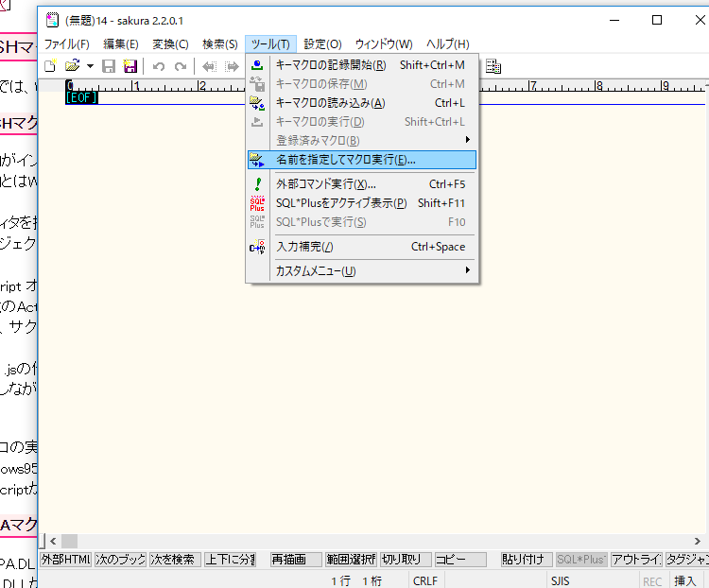Click the key macro record start icon
The width and height of the screenshot is (709, 588).
[257, 65]
